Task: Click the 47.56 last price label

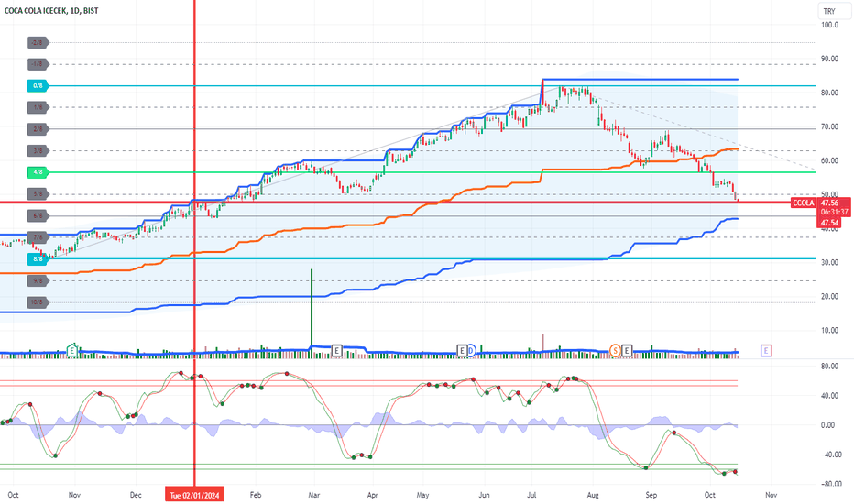Action: tap(830, 203)
